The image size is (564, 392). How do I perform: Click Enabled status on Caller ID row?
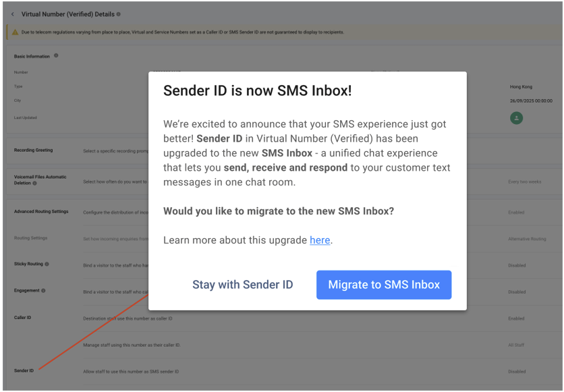[x=516, y=318]
